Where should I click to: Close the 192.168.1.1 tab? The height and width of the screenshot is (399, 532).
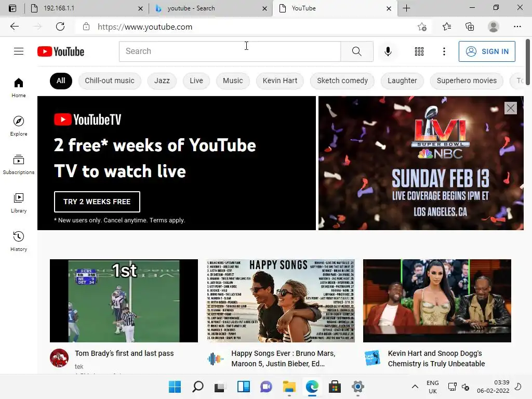tap(140, 8)
